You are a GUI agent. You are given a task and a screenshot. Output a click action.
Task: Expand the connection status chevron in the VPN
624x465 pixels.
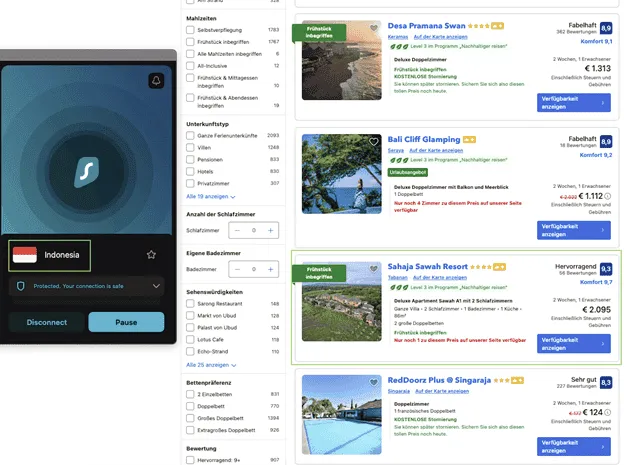[x=155, y=286]
